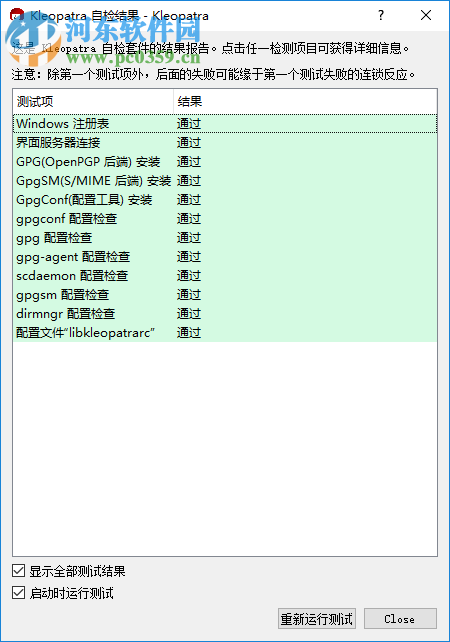Click the help question mark button
The image size is (450, 642).
pyautogui.click(x=381, y=16)
